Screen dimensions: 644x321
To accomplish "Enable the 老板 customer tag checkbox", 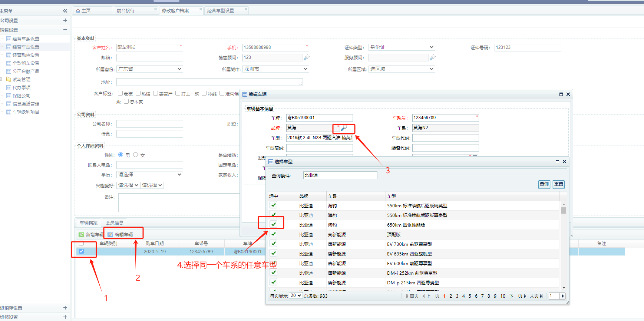I will click(x=120, y=93).
